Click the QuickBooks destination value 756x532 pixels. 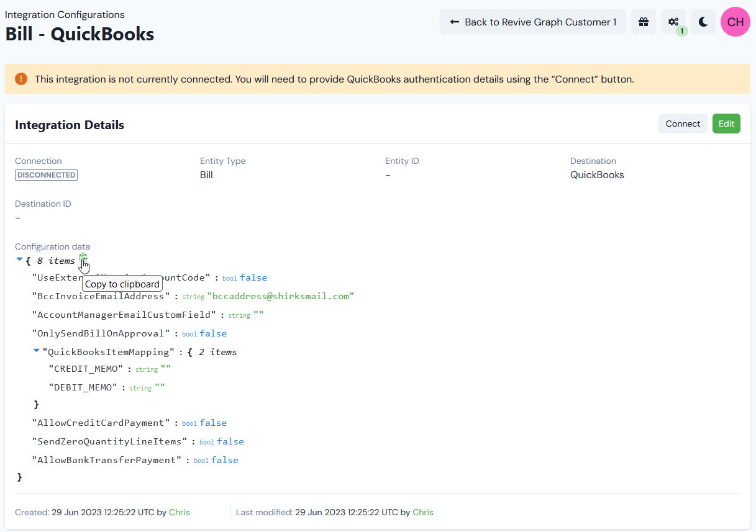[x=597, y=175]
